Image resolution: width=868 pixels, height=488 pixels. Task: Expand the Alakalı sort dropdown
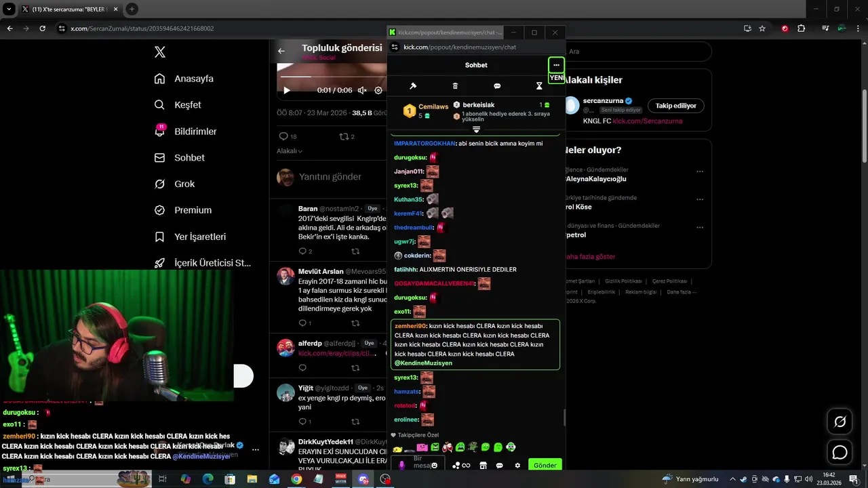click(x=290, y=151)
